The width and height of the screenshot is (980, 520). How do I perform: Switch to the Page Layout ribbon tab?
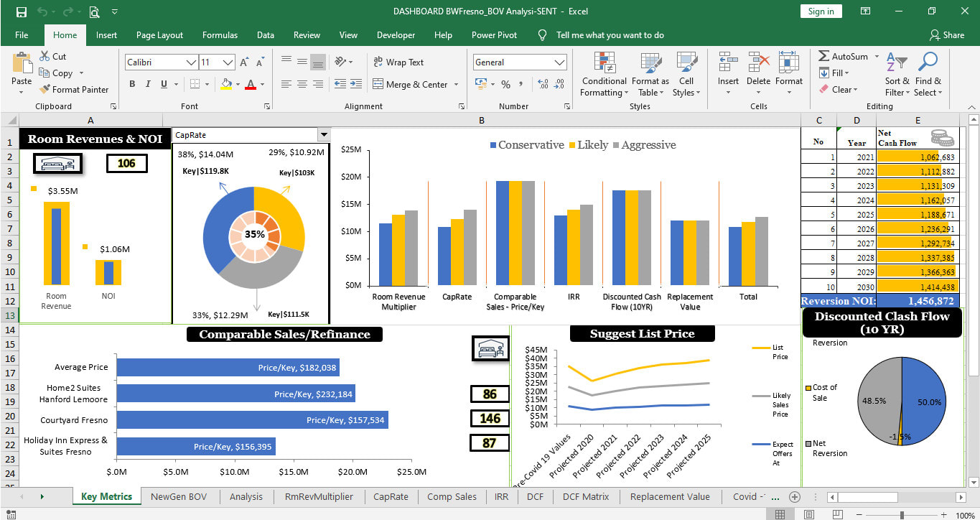click(159, 35)
